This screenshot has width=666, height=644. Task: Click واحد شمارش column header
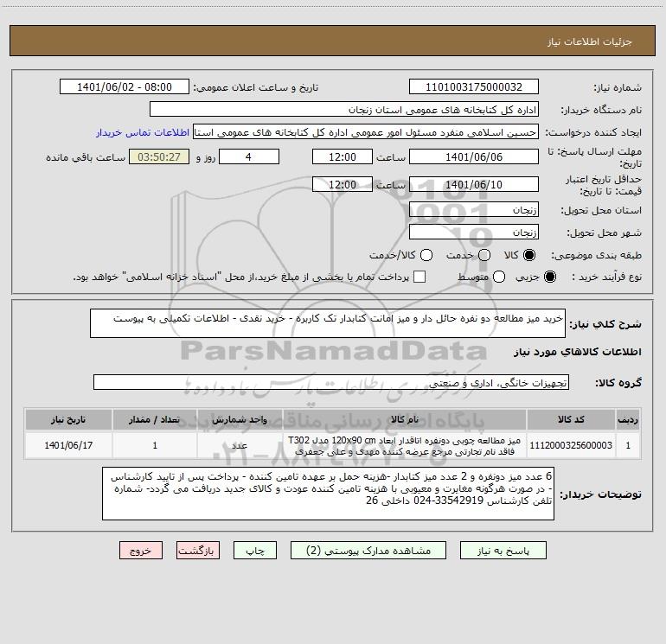[240, 420]
